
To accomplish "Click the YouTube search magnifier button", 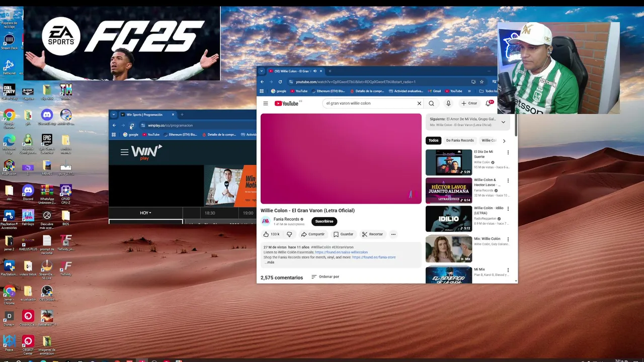I will [x=431, y=104].
